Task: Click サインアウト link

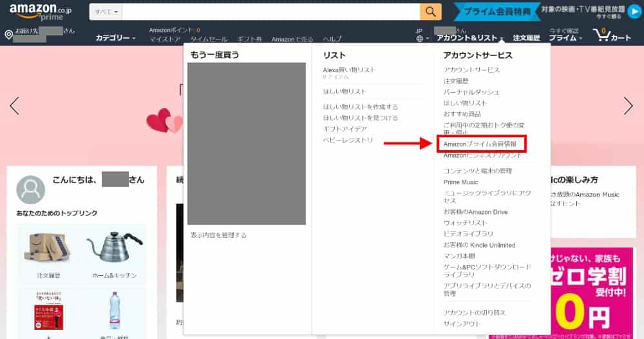Action: pyautogui.click(x=462, y=324)
